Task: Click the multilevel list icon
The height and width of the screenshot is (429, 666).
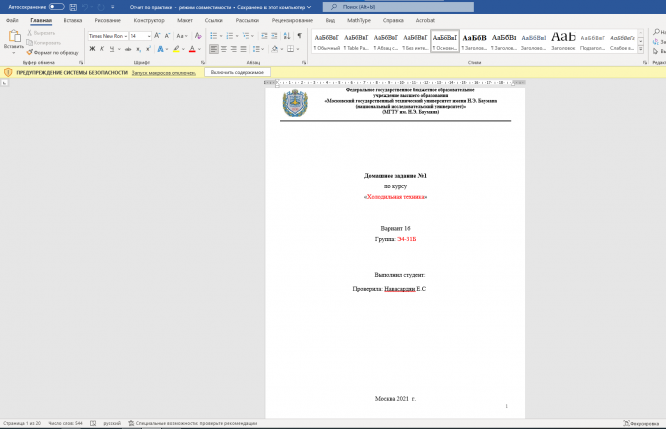Action: [x=246, y=36]
